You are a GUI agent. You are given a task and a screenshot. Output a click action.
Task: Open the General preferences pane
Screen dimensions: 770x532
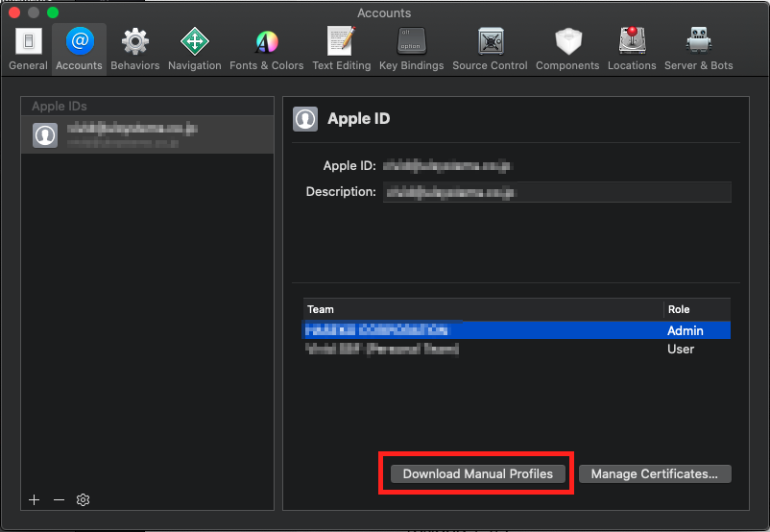[28, 49]
